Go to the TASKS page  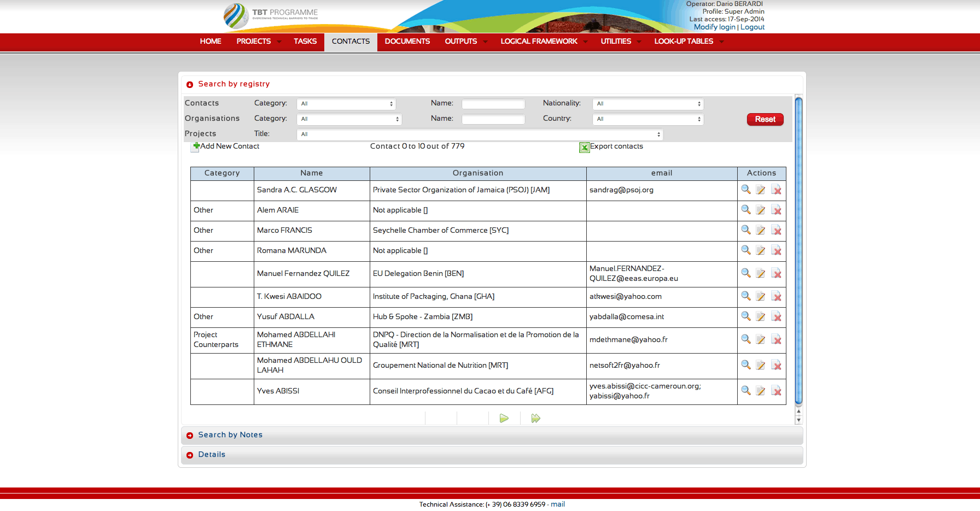[305, 42]
